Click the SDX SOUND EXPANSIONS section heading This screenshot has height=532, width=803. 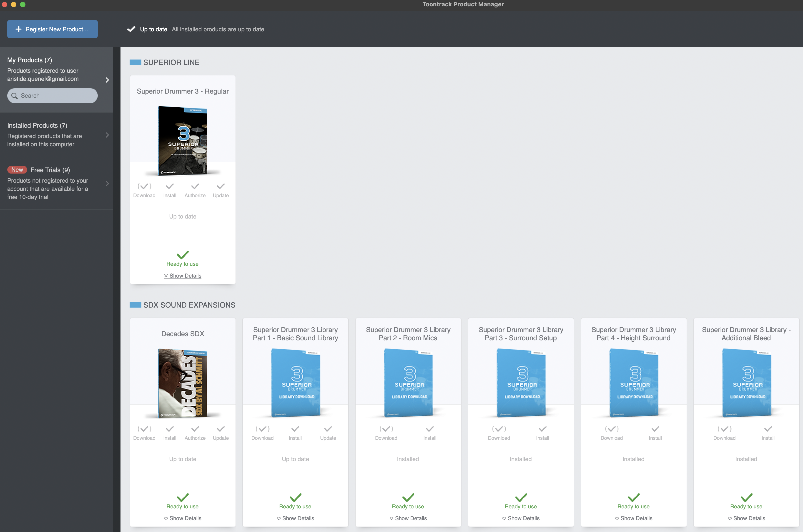pos(189,305)
